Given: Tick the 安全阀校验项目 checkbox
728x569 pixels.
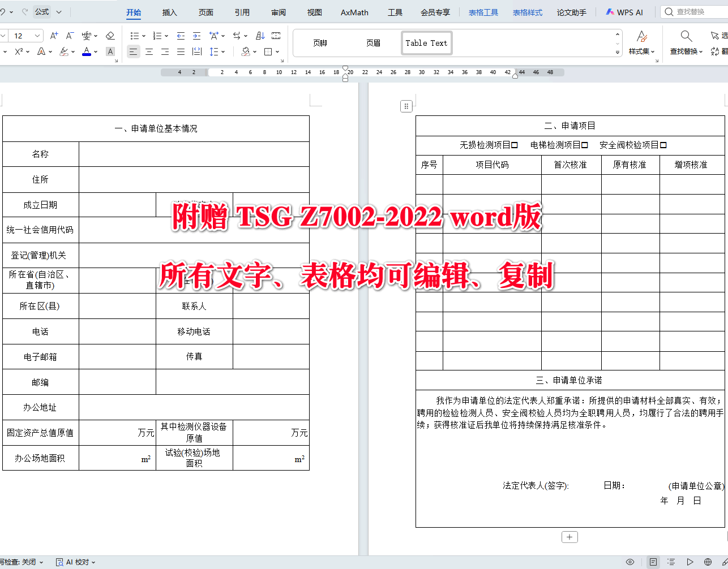Looking at the screenshot, I should pos(663,145).
